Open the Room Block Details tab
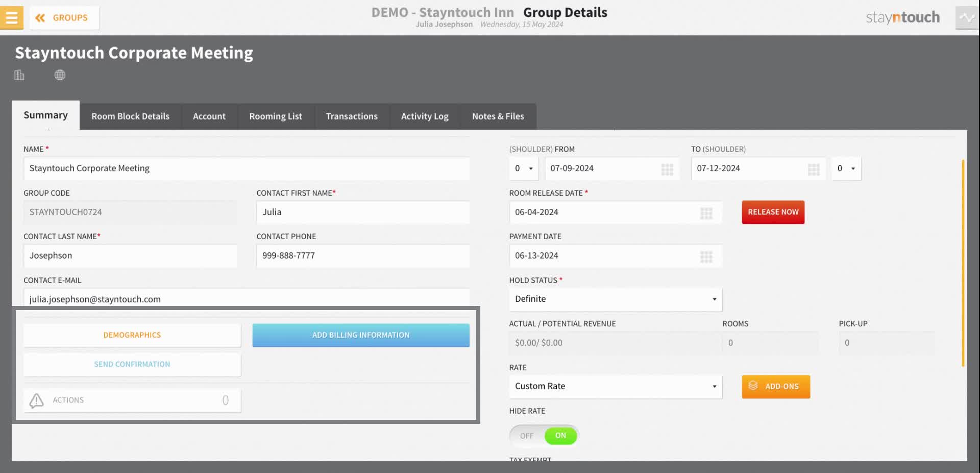The height and width of the screenshot is (473, 980). (130, 116)
